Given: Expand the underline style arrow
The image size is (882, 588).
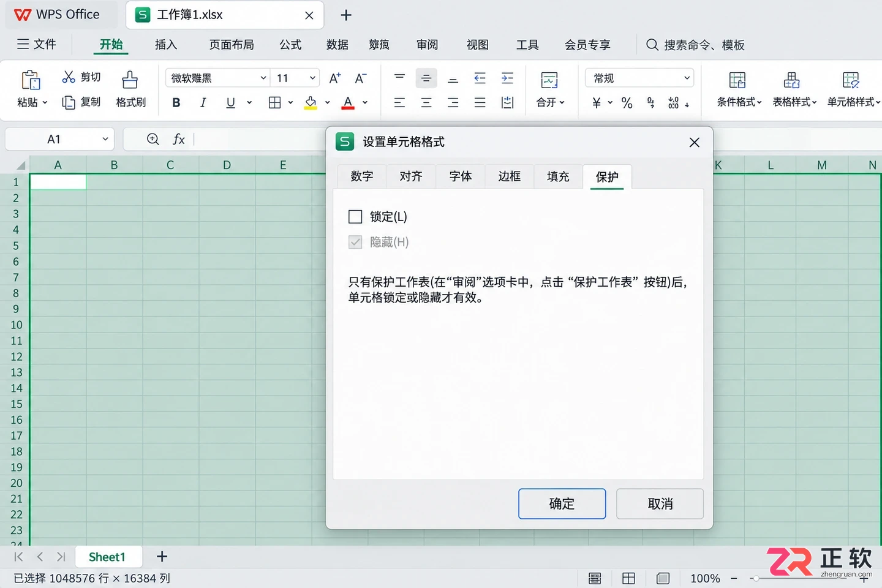Looking at the screenshot, I should click(249, 102).
